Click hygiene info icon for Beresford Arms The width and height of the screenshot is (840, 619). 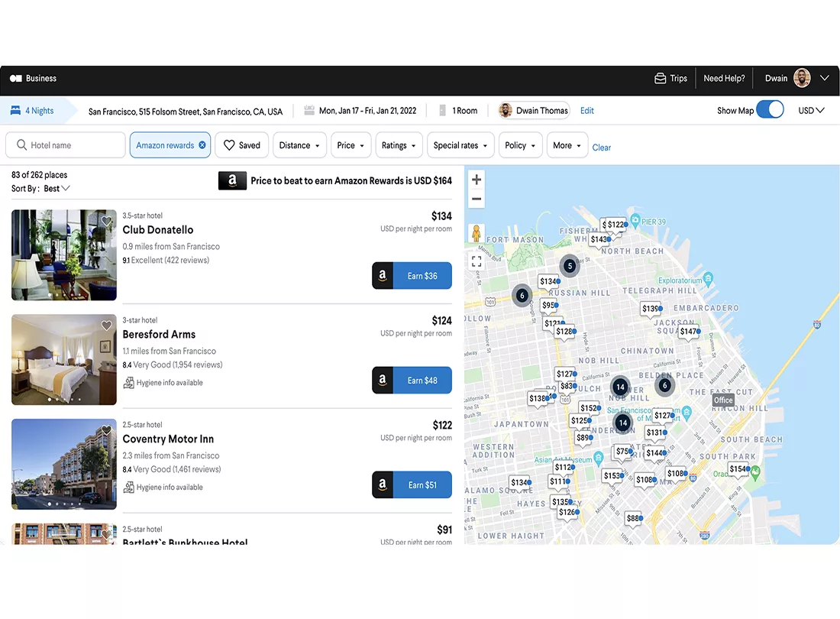coord(128,383)
